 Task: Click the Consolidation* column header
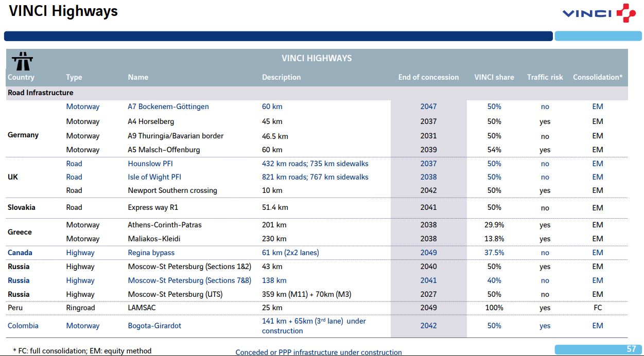click(598, 77)
